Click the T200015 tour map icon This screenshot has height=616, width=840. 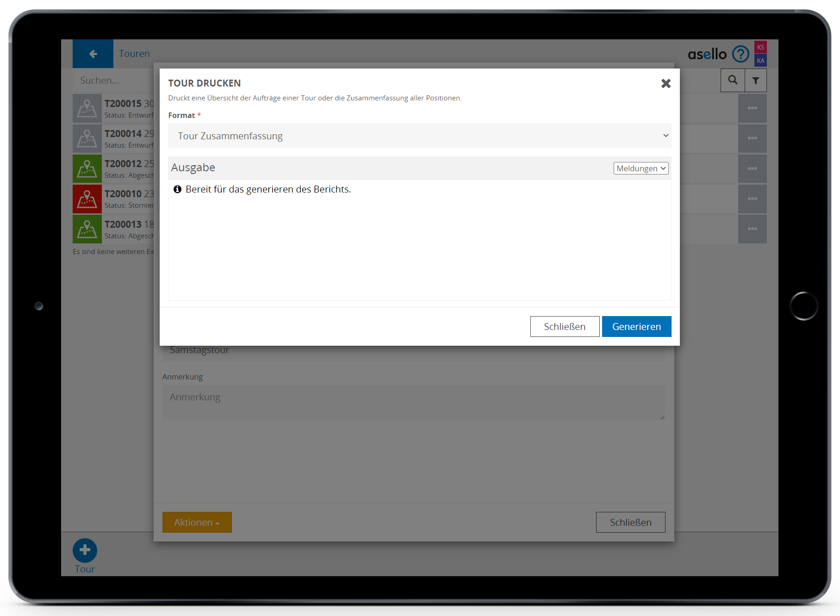(87, 108)
